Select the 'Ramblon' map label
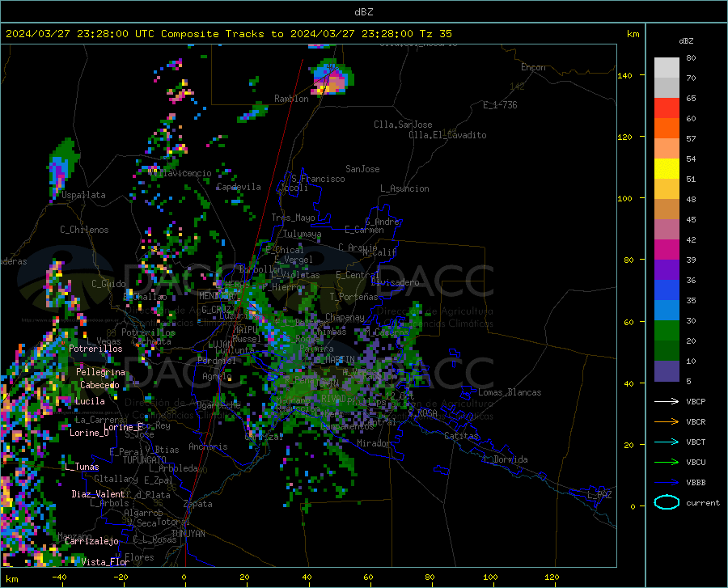The width and height of the screenshot is (728, 588). coord(291,99)
